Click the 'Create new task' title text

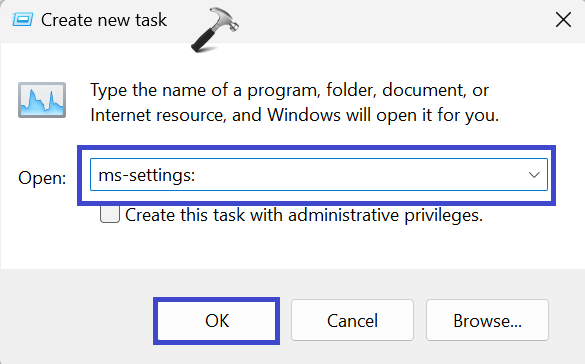tap(104, 20)
